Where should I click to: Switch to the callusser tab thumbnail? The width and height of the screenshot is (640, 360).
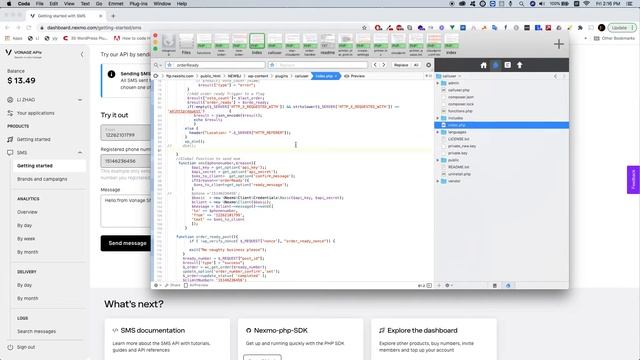(275, 44)
